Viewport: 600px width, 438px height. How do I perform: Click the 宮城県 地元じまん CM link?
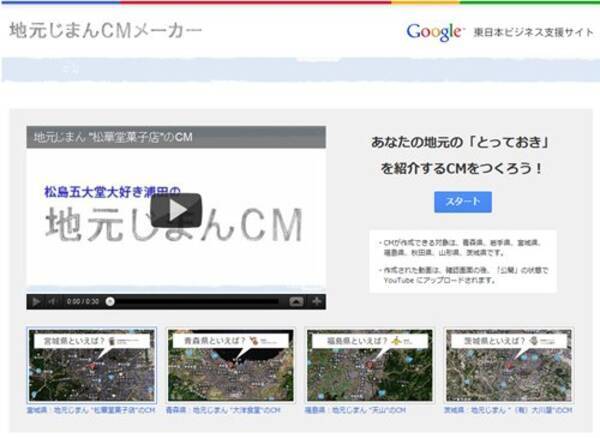[x=91, y=410]
